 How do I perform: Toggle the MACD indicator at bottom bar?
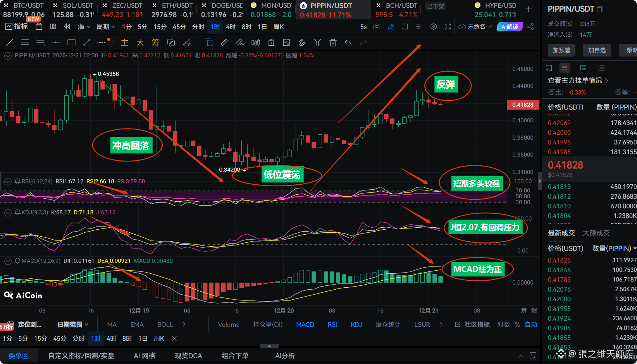tap(305, 325)
